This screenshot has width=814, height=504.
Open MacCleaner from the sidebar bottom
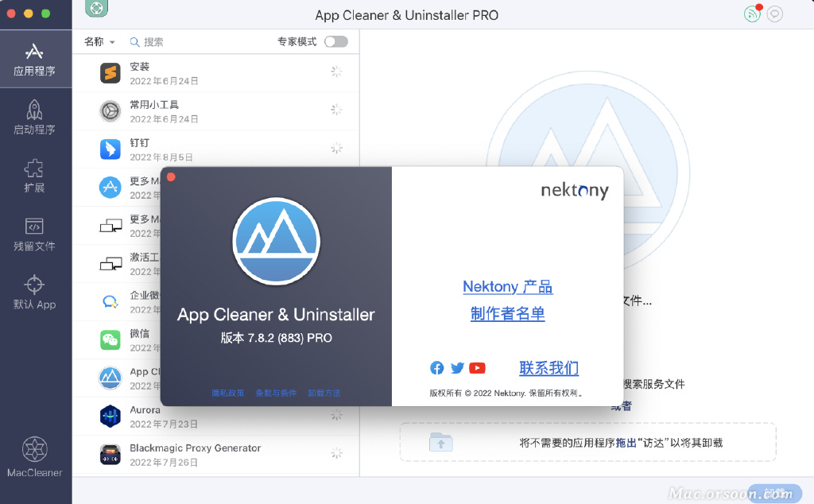click(34, 457)
